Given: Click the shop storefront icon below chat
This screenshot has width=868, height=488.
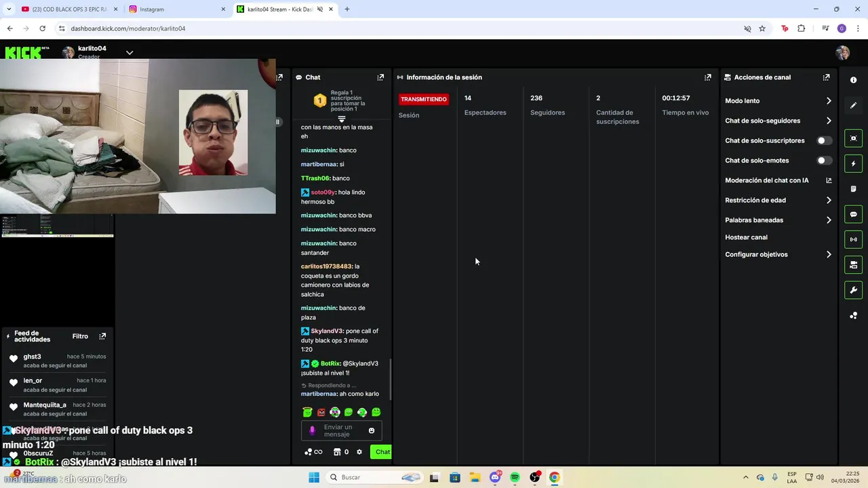Looking at the screenshot, I should 336,452.
